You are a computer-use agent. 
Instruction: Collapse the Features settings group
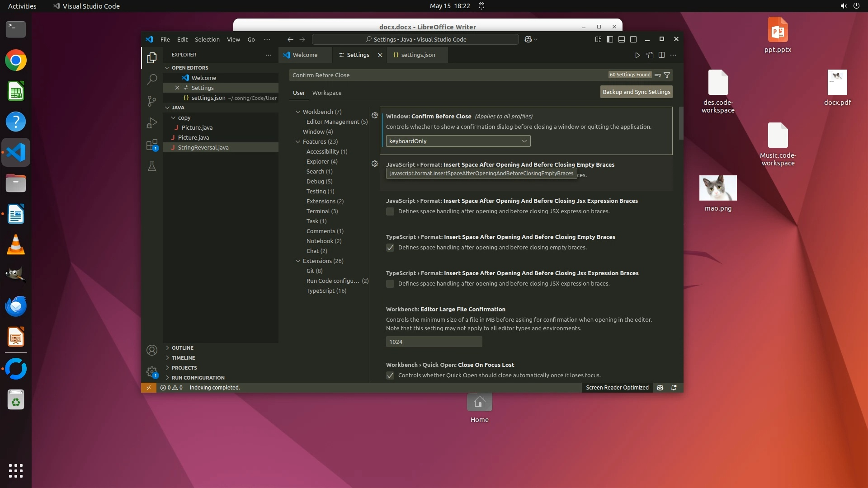[298, 141]
